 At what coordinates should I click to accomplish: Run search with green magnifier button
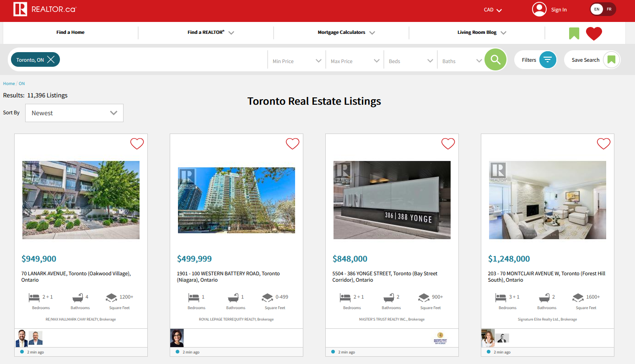tap(495, 59)
